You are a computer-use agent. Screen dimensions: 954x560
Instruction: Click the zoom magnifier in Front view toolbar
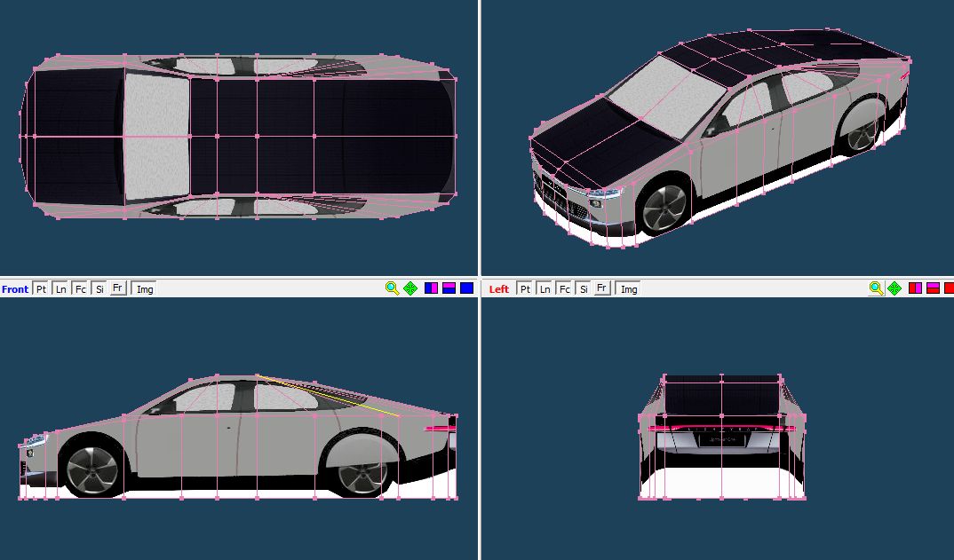coord(392,288)
